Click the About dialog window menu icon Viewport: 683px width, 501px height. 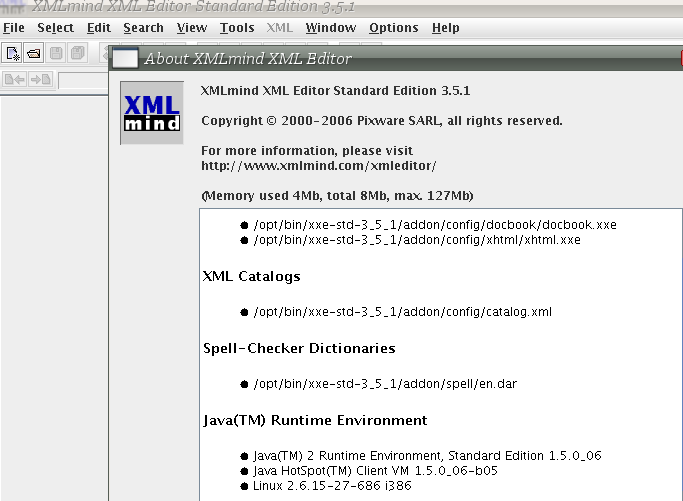pos(124,59)
